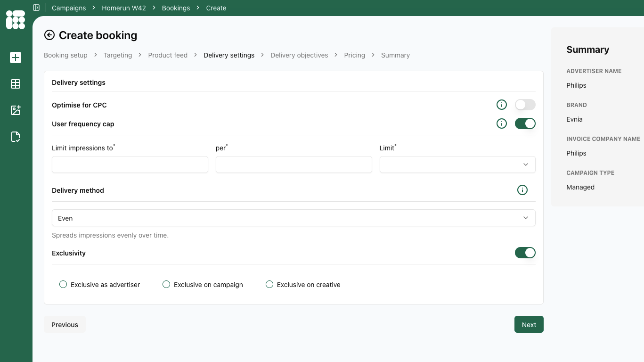Jump to Summary step
This screenshot has height=362, width=644.
pos(395,55)
